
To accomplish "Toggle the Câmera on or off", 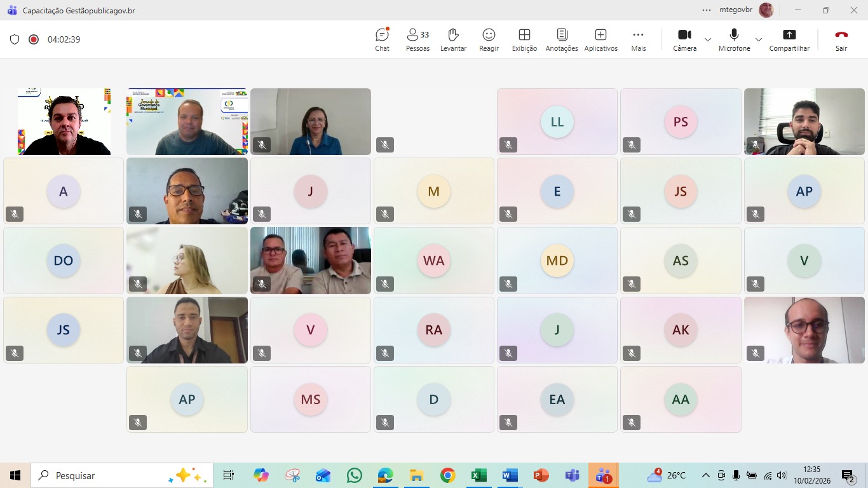I will click(684, 39).
